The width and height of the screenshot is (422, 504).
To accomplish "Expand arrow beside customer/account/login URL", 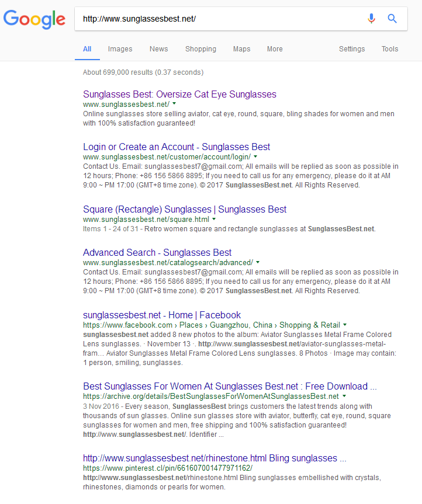I will (255, 156).
